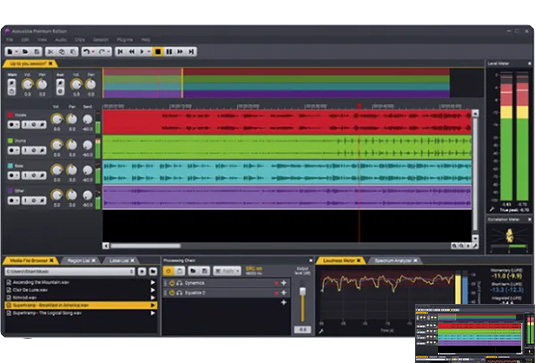Image resolution: width=535 pixels, height=363 pixels.
Task: Open the Vocals track effects wrench icon
Action: pos(42,125)
